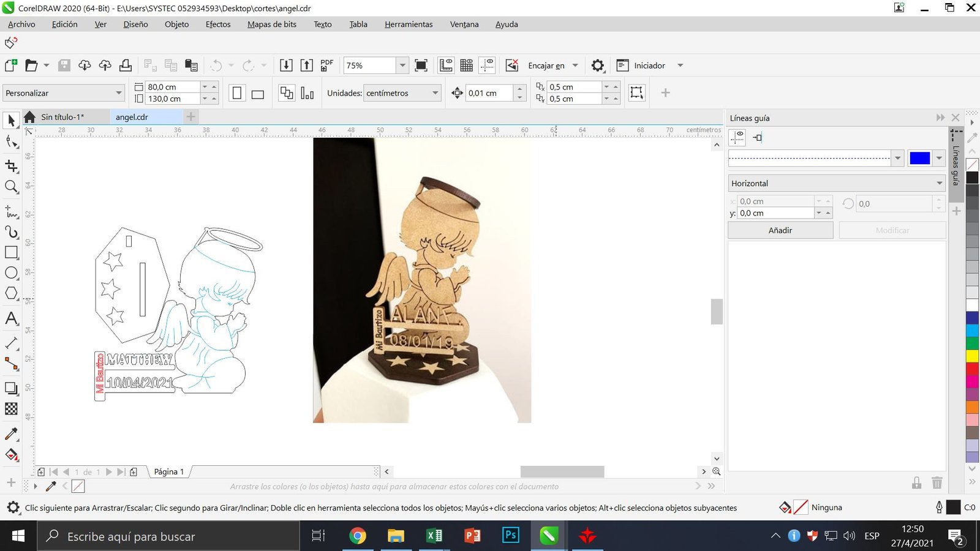The width and height of the screenshot is (980, 551).
Task: Open the Efectos menu
Action: point(218,24)
